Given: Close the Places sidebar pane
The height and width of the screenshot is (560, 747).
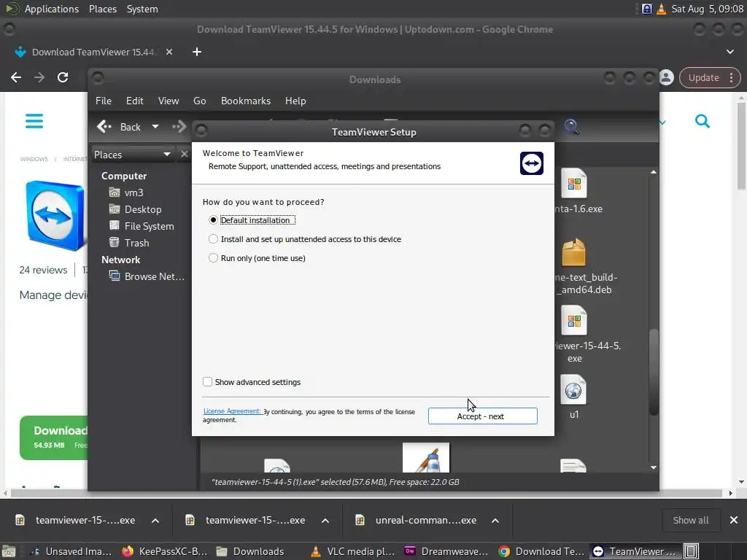Looking at the screenshot, I should (x=185, y=154).
